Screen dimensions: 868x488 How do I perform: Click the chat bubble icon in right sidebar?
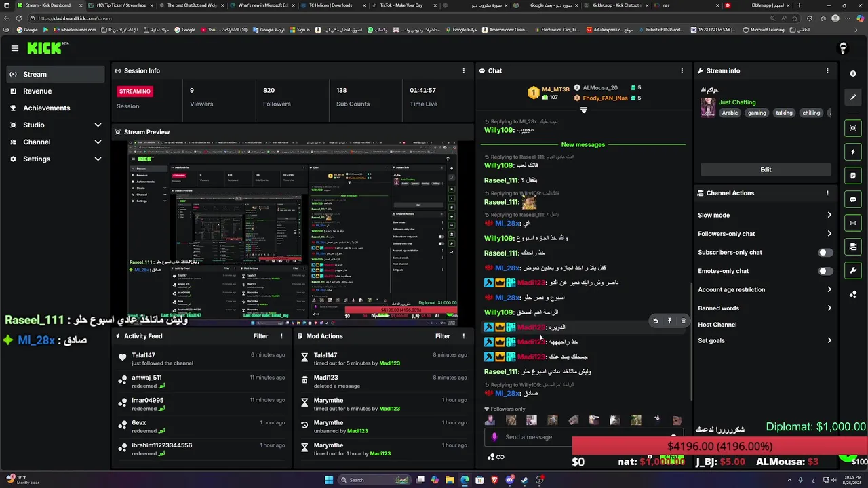pos(853,199)
